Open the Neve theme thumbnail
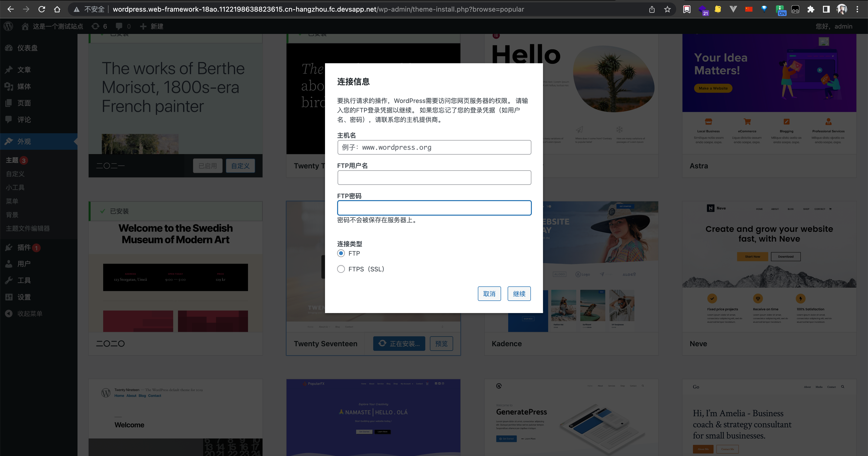The image size is (868, 456). coord(769,267)
